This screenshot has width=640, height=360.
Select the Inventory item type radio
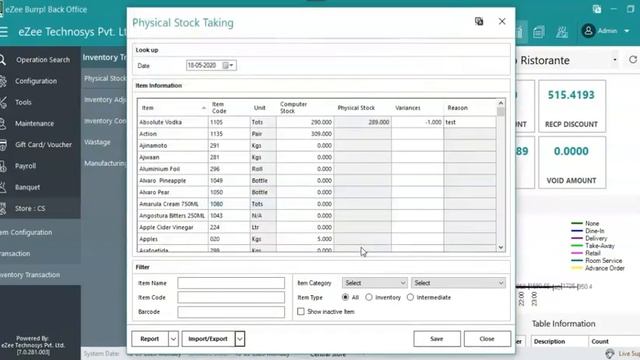click(x=369, y=298)
